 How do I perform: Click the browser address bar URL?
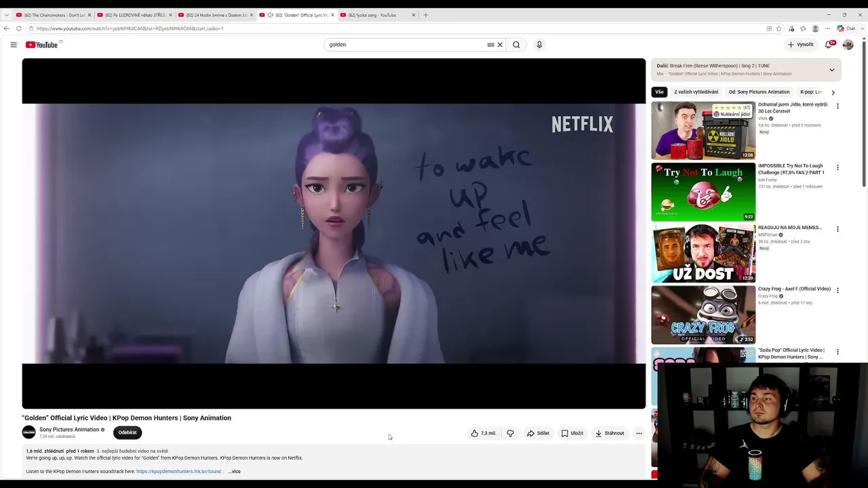click(x=130, y=28)
